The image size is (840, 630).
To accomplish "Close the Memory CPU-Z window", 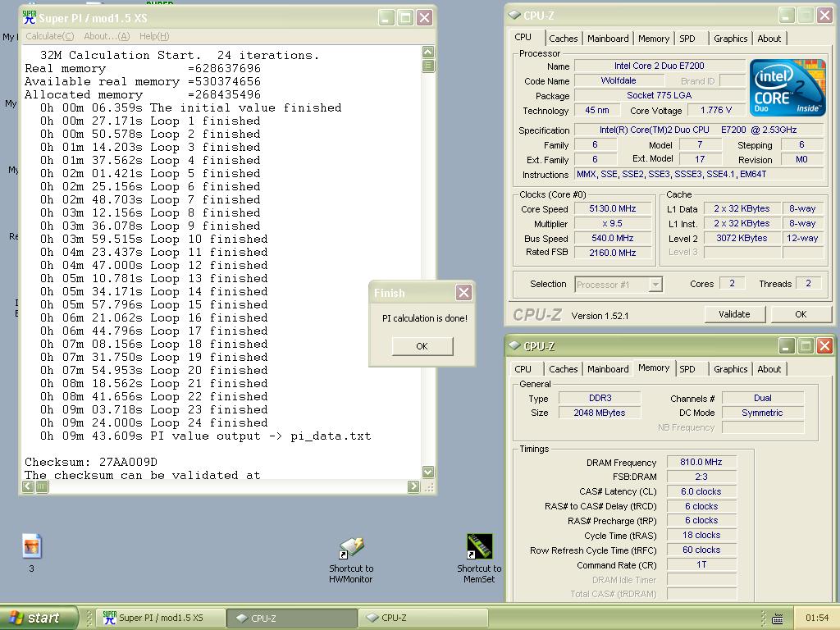I will click(824, 346).
